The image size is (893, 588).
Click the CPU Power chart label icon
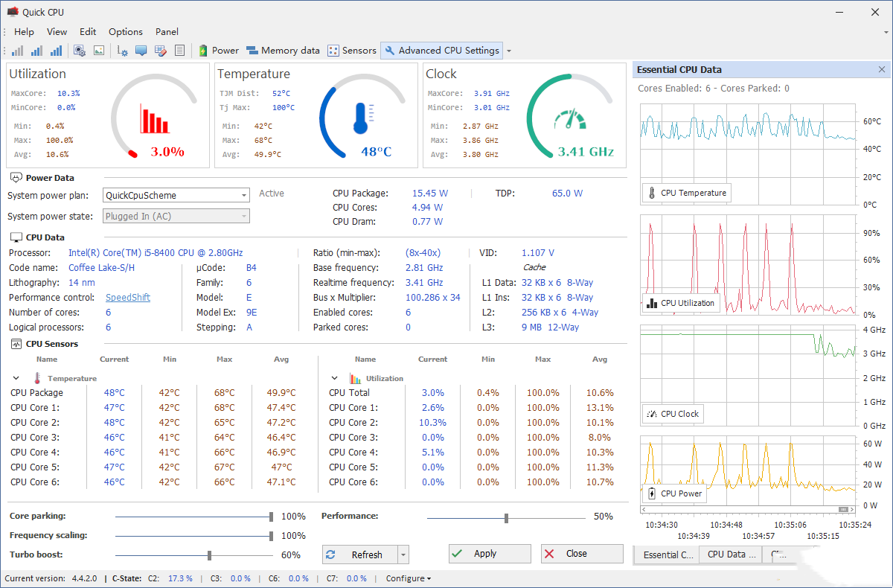pyautogui.click(x=653, y=493)
